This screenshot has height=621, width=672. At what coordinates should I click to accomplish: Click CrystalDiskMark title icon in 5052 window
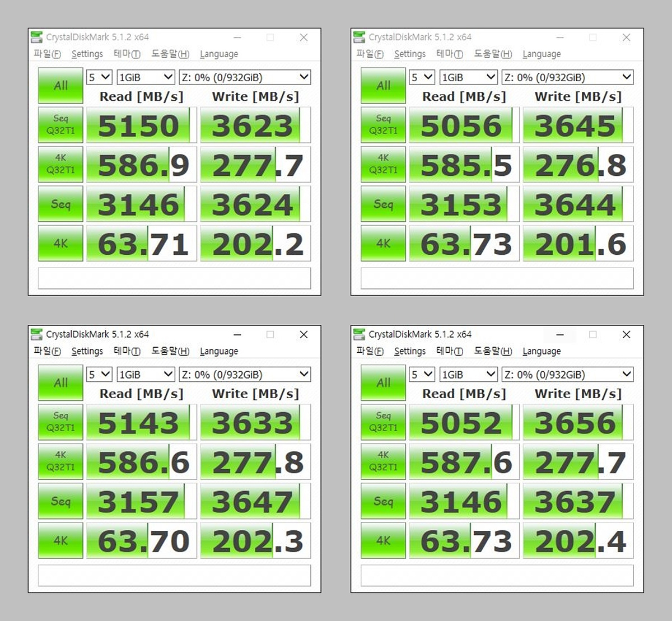coord(360,335)
